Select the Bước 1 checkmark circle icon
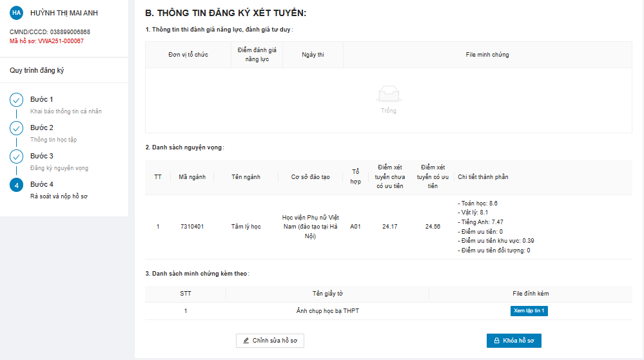Viewport: 644px width, 360px height. click(16, 100)
